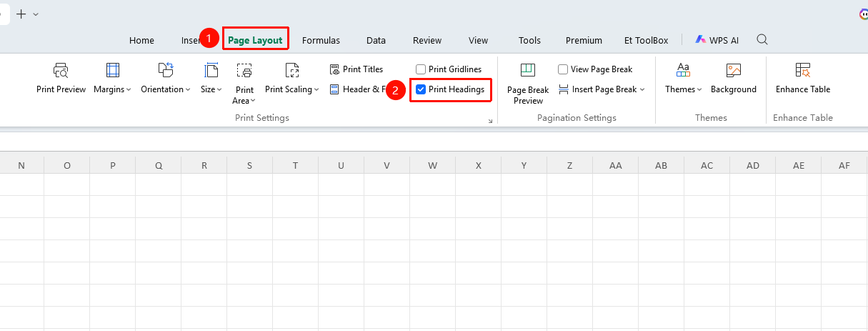868x331 pixels.
Task: Click the Themes icon
Action: point(683,70)
